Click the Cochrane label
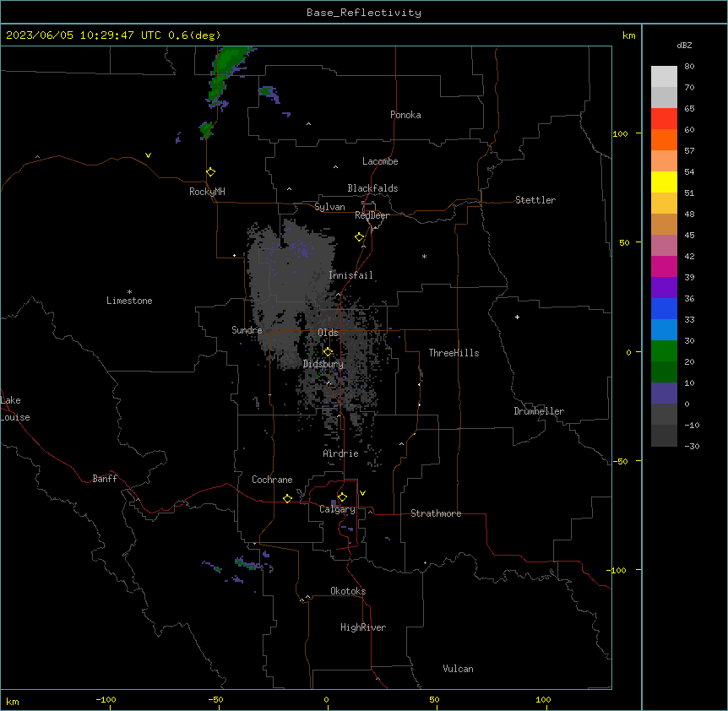This screenshot has width=728, height=711. (x=272, y=480)
